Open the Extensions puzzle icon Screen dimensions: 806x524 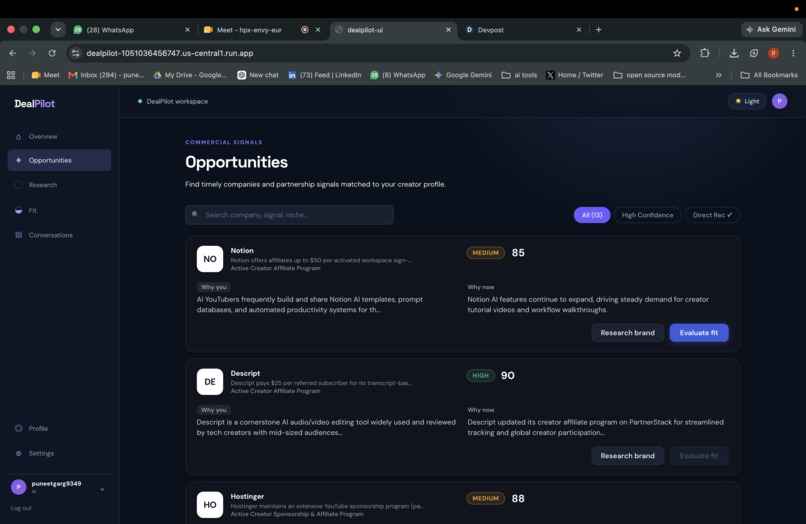(x=705, y=53)
